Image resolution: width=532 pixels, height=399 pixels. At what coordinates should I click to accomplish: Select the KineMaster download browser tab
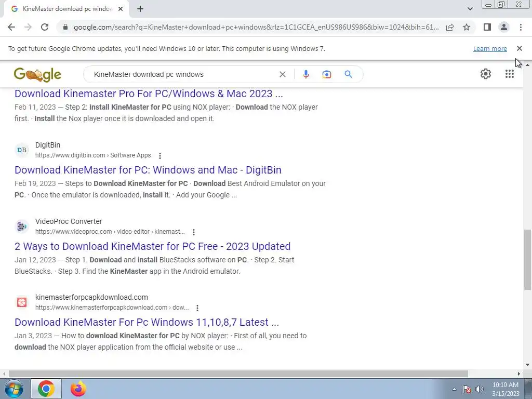66,9
